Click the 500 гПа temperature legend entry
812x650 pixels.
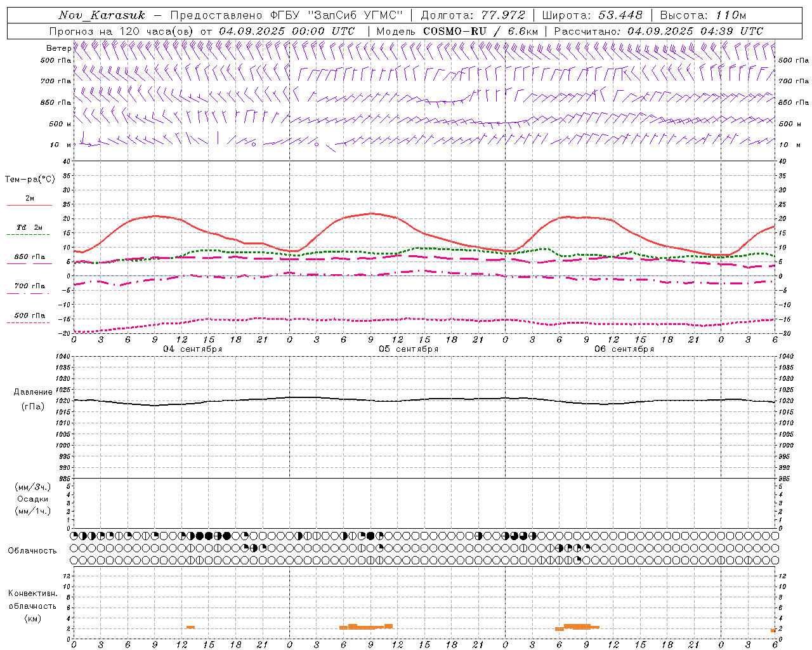[30, 315]
